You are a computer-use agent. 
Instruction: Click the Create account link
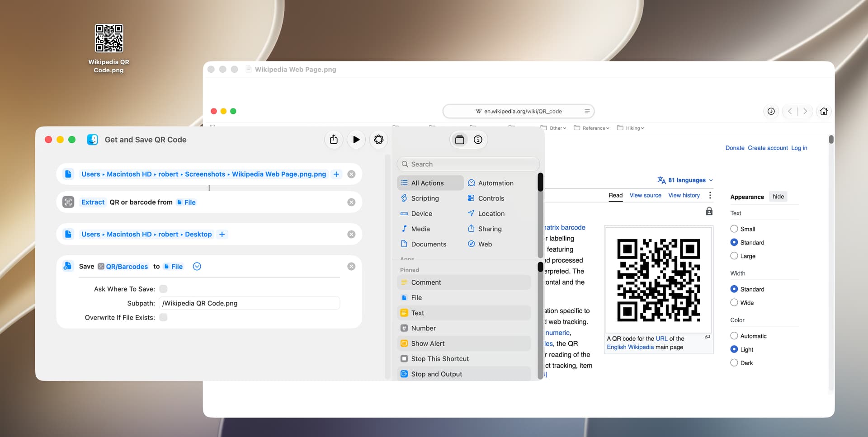(768, 148)
